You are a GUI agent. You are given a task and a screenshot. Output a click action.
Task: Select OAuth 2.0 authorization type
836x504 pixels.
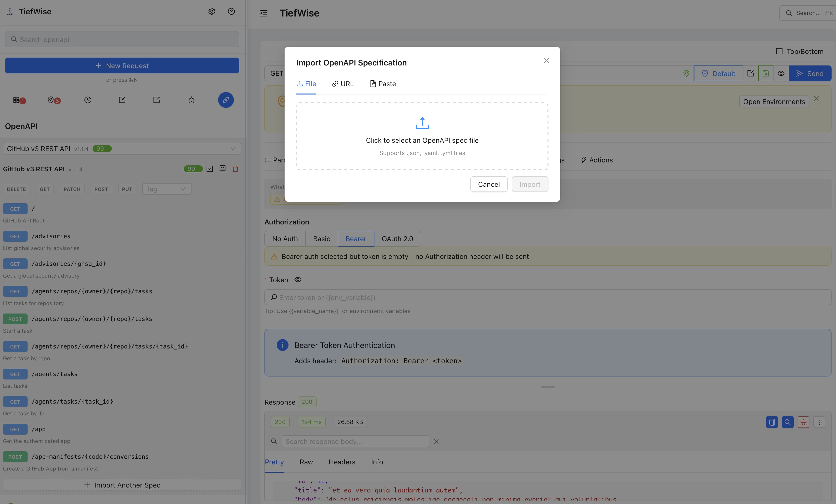pos(397,239)
